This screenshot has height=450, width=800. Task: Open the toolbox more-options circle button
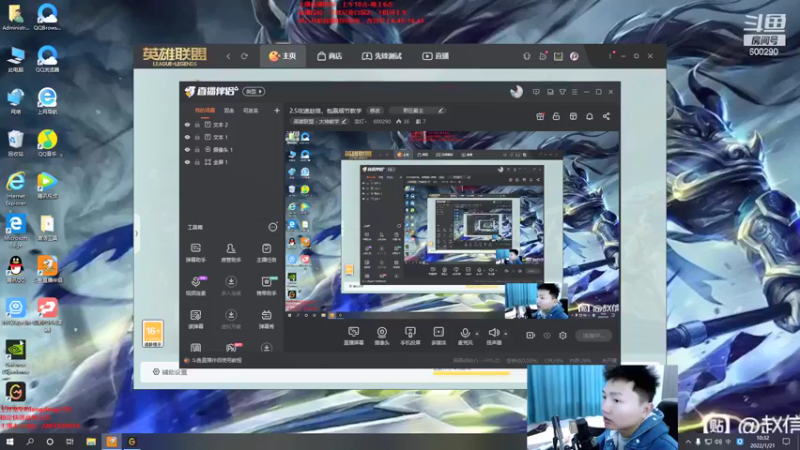pos(273,227)
